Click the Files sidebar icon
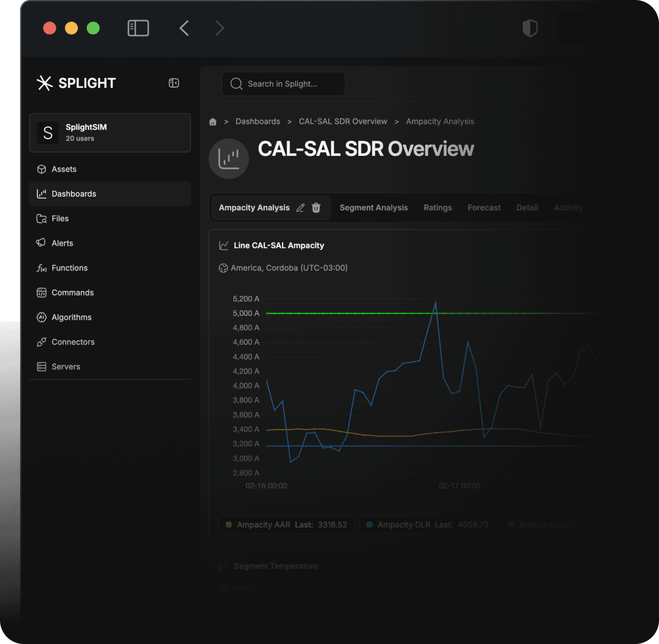This screenshot has width=659, height=644. coord(42,218)
